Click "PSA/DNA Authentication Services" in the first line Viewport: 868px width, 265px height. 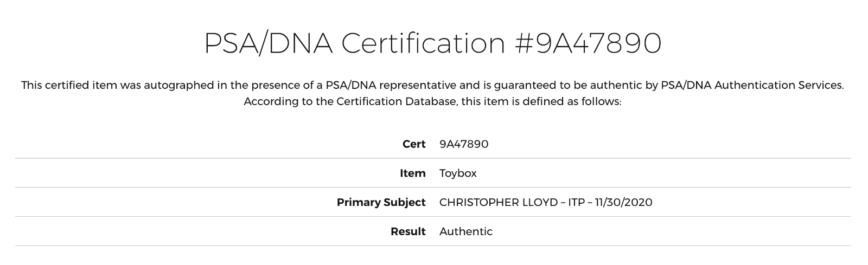point(751,86)
